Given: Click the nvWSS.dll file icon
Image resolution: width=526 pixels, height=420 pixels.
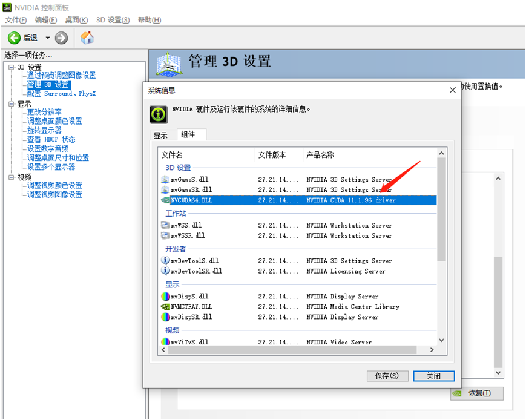Looking at the screenshot, I should [x=165, y=225].
